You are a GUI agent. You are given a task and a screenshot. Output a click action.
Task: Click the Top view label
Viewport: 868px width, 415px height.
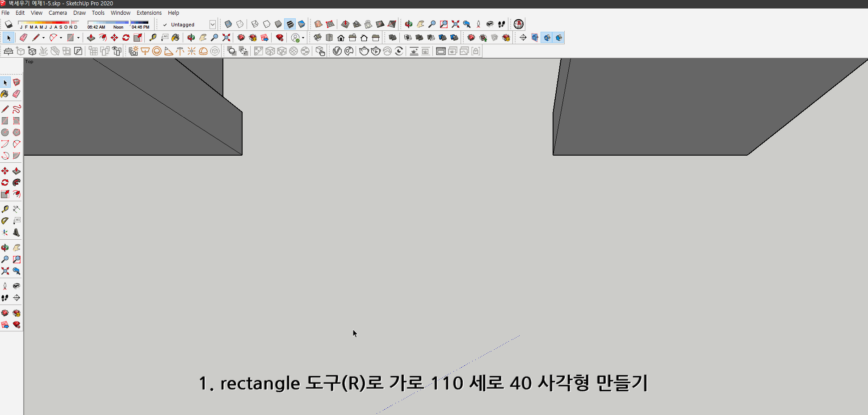pyautogui.click(x=29, y=61)
